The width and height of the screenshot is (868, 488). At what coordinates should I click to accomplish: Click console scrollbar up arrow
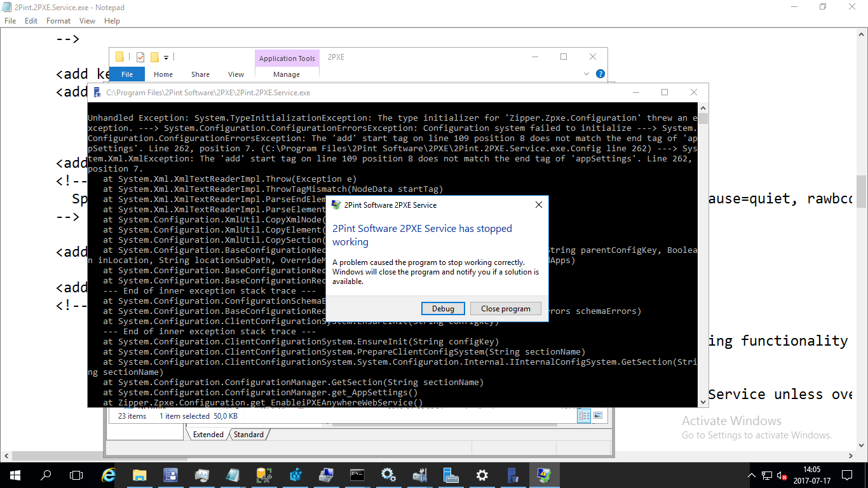coord(703,108)
